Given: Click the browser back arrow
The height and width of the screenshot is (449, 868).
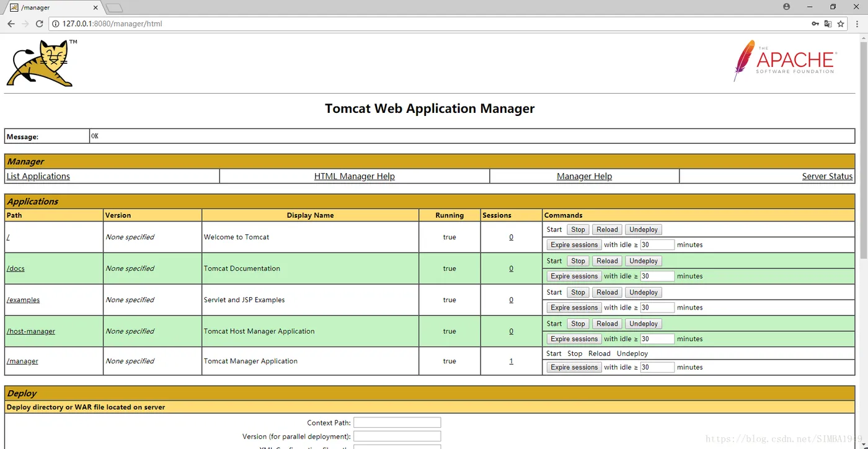Looking at the screenshot, I should 11,24.
